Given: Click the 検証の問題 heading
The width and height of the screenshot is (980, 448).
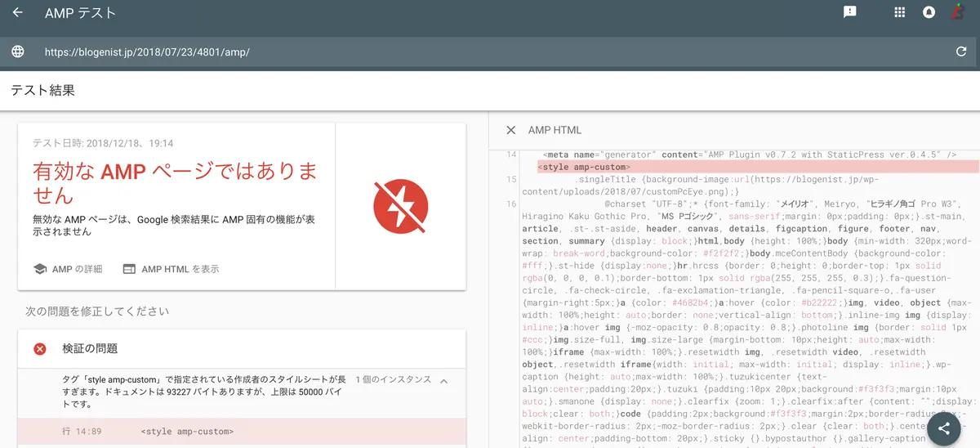Looking at the screenshot, I should pos(90,349).
